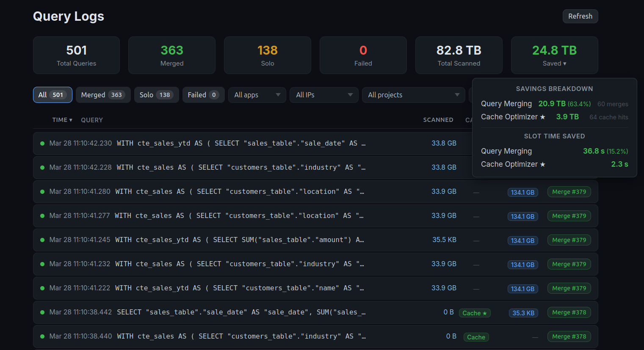Open query row at 11:10:41.277
The width and height of the screenshot is (644, 350).
pos(315,216)
